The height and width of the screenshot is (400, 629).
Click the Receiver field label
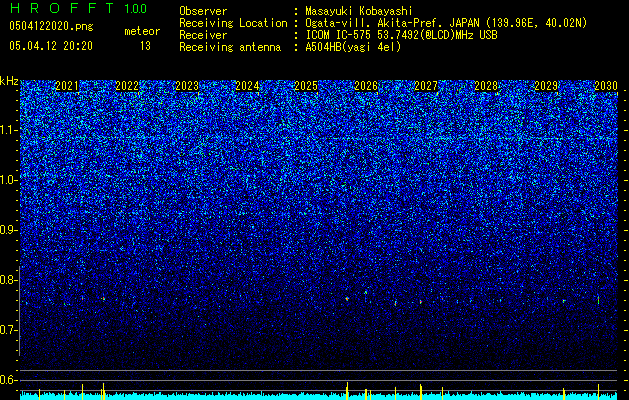point(203,35)
